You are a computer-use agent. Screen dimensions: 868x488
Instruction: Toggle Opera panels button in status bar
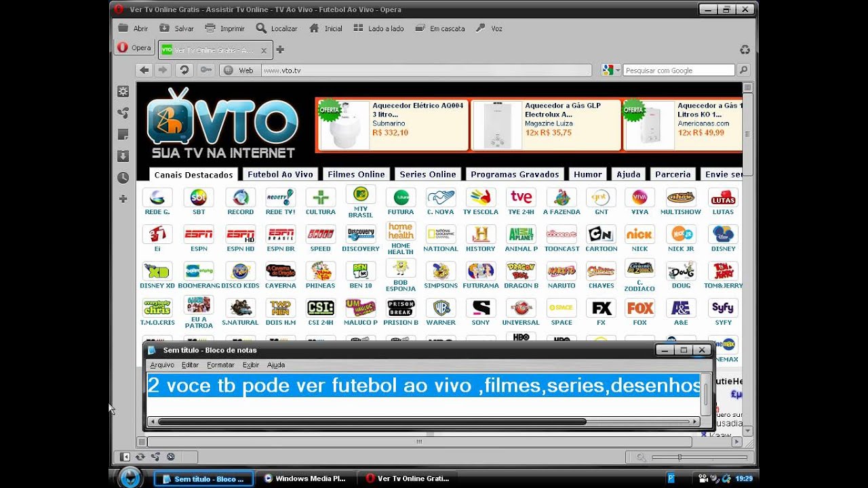pyautogui.click(x=125, y=457)
